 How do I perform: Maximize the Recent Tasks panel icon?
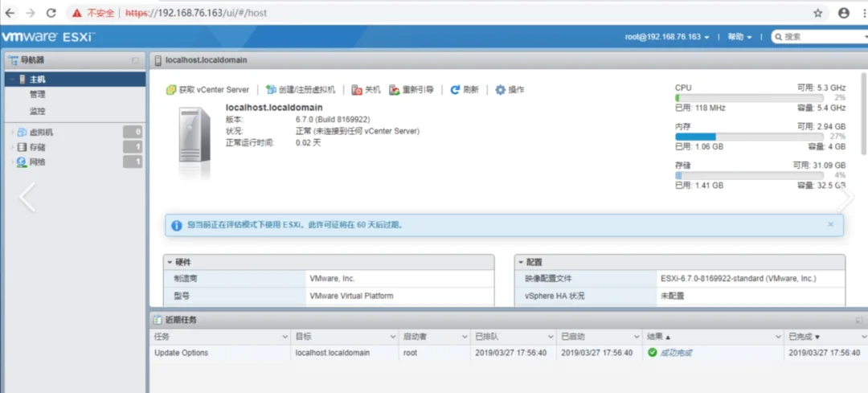858,320
